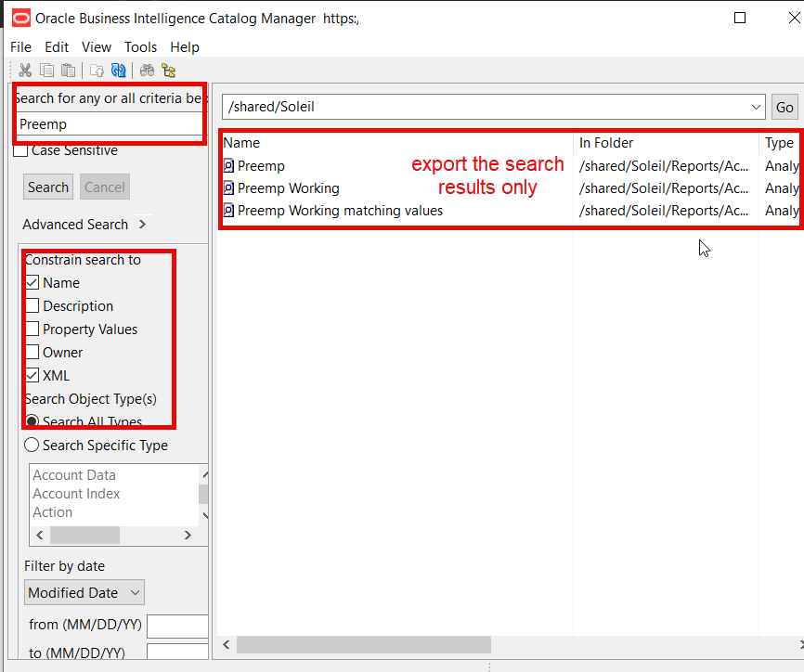Click left arrow of results horizontal scrollbar

point(227,644)
